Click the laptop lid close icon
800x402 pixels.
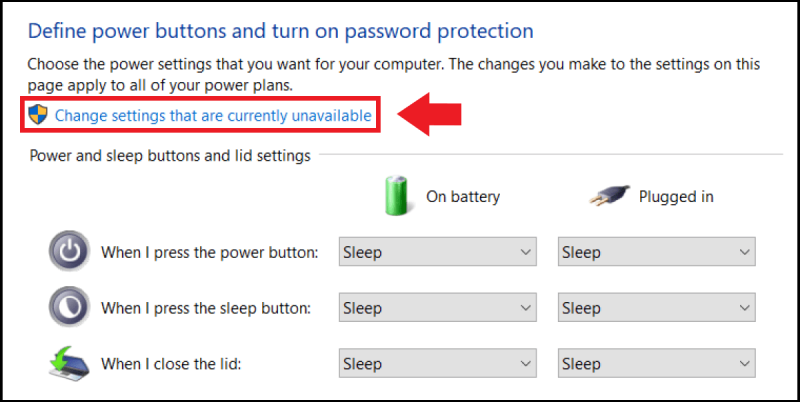(68, 364)
